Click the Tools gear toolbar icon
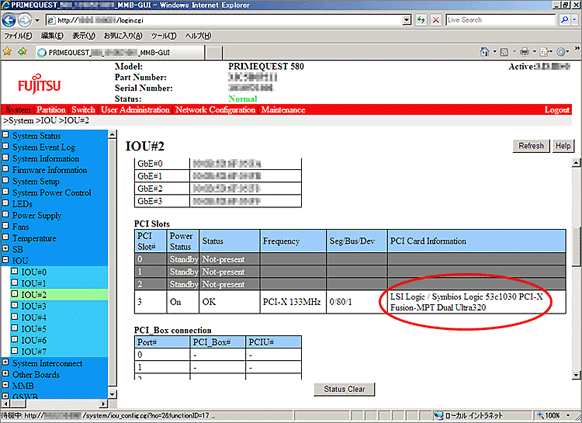 tap(561, 52)
